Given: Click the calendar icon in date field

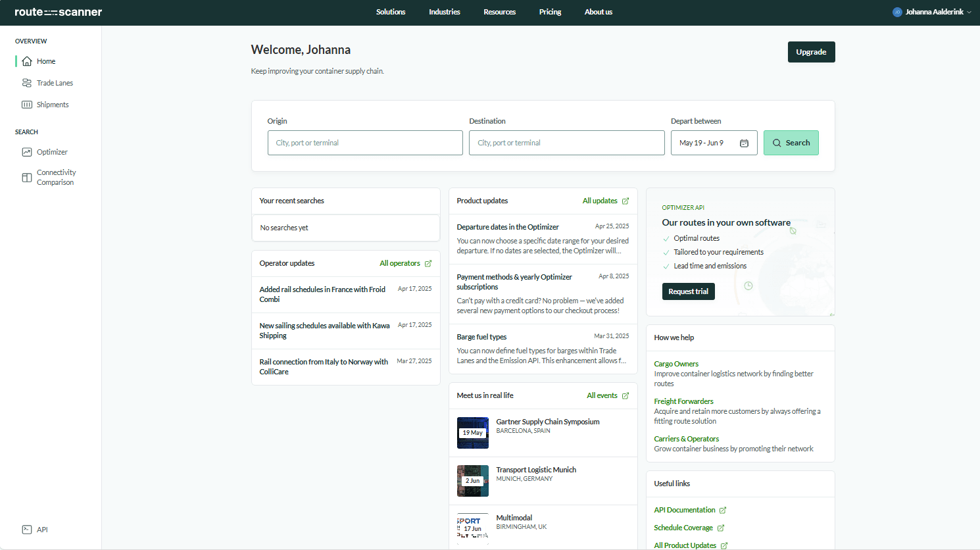Looking at the screenshot, I should (x=744, y=143).
